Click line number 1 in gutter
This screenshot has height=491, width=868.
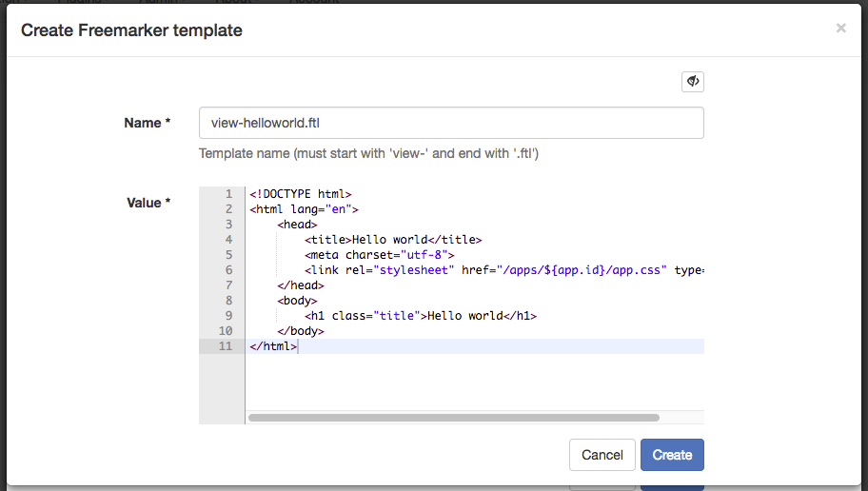tap(228, 194)
